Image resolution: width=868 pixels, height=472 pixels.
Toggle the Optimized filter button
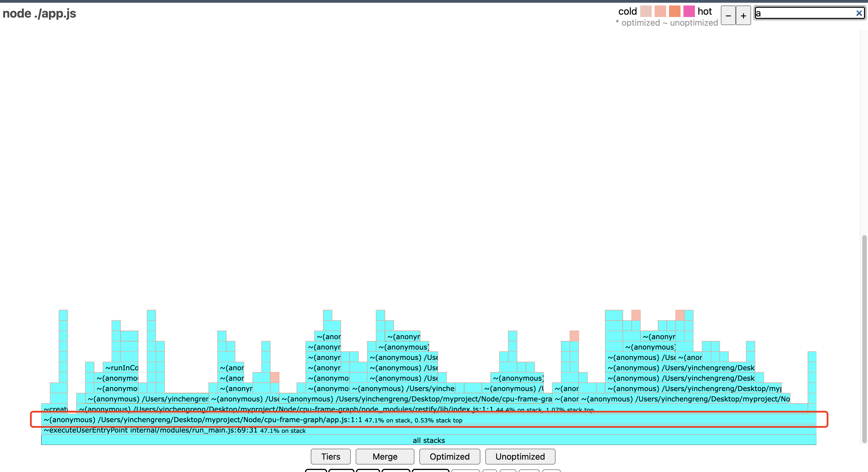click(x=449, y=456)
